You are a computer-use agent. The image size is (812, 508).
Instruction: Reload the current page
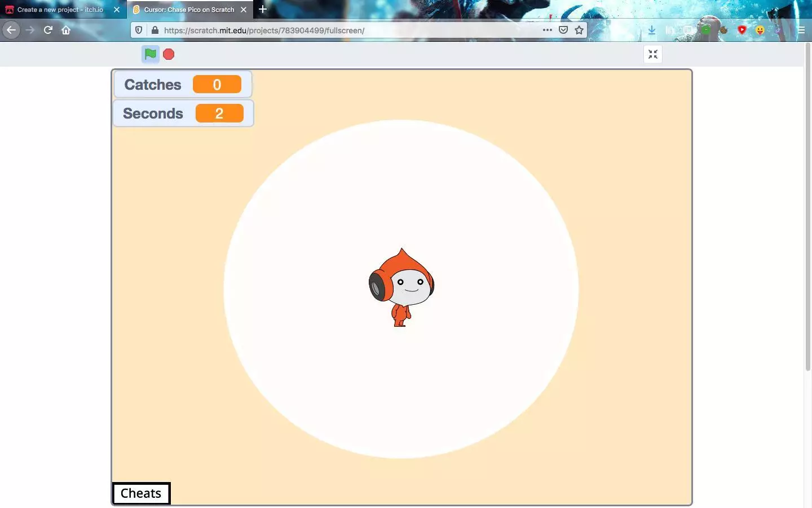coord(48,30)
